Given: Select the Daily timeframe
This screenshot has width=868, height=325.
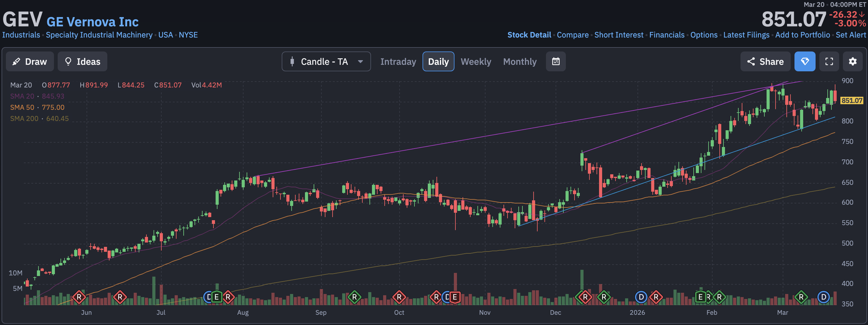Looking at the screenshot, I should tap(438, 62).
